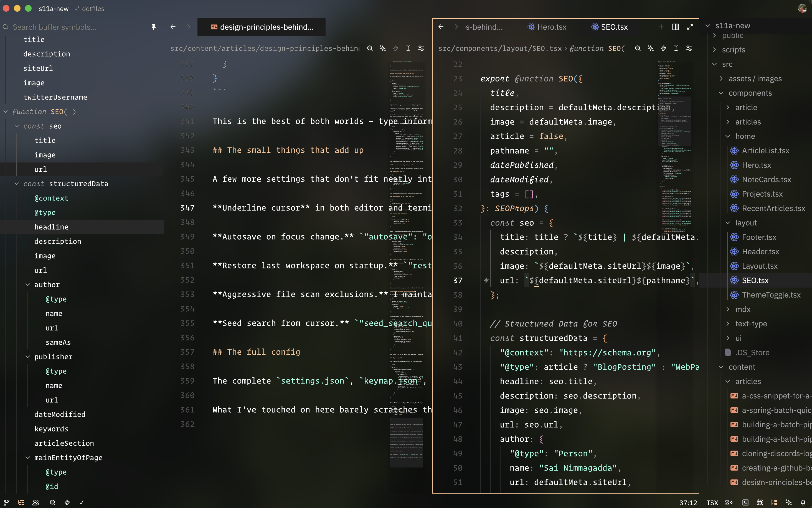Click the TSX language indicator in status bar

tap(712, 503)
